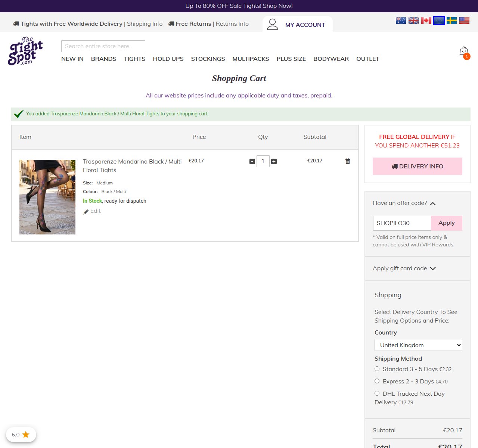The image size is (478, 448).
Task: Click the green added-to-cart confirmation message
Action: [x=241, y=114]
